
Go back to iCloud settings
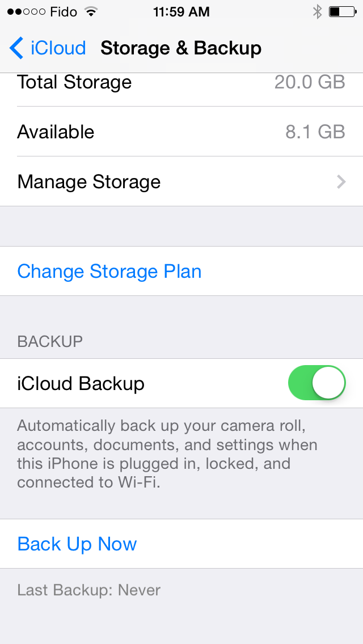pos(48,48)
